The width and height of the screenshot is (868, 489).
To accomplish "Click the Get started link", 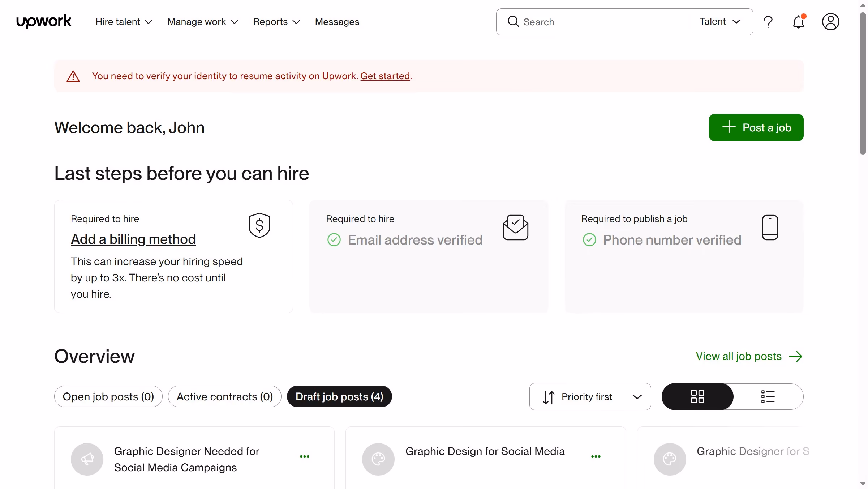I will 385,76.
